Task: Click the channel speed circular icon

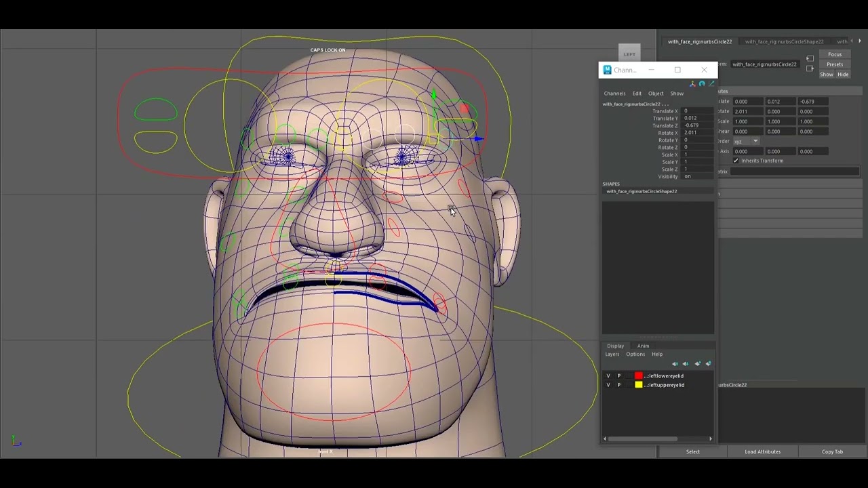Action: pyautogui.click(x=702, y=84)
